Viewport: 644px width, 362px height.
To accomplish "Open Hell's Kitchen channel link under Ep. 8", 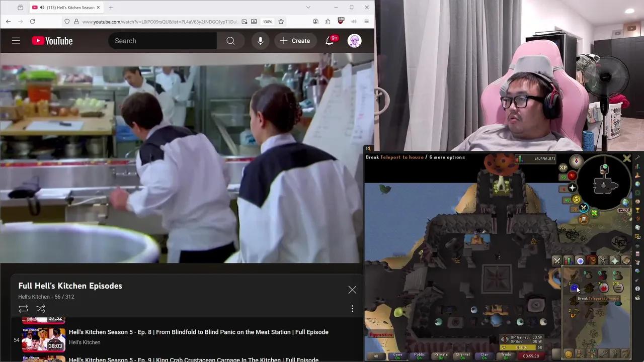I will pyautogui.click(x=85, y=342).
